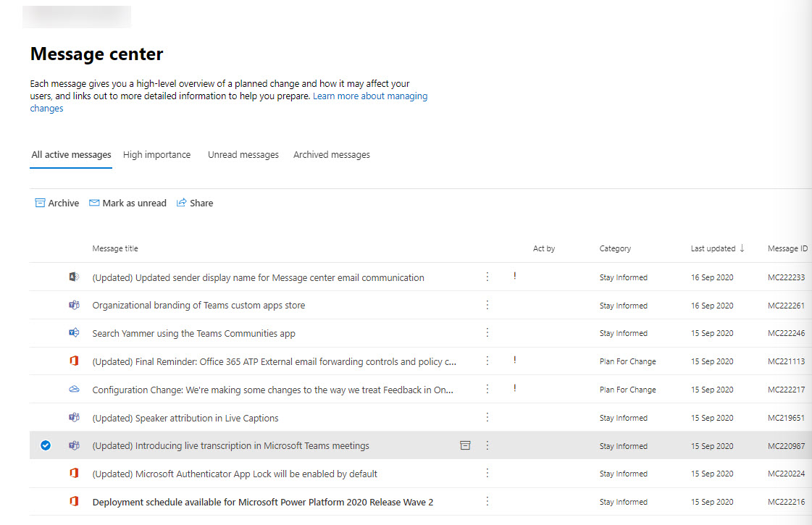Click message ID MC222216

click(786, 502)
